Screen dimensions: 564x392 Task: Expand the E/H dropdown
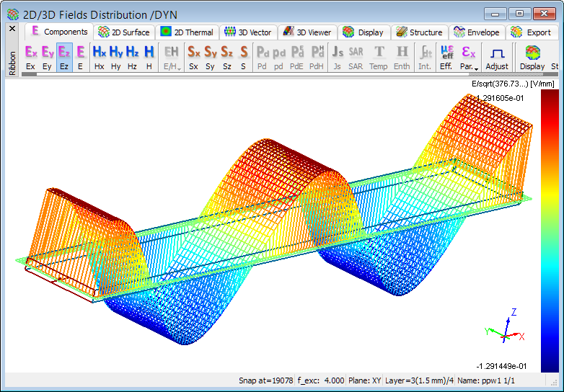[172, 57]
